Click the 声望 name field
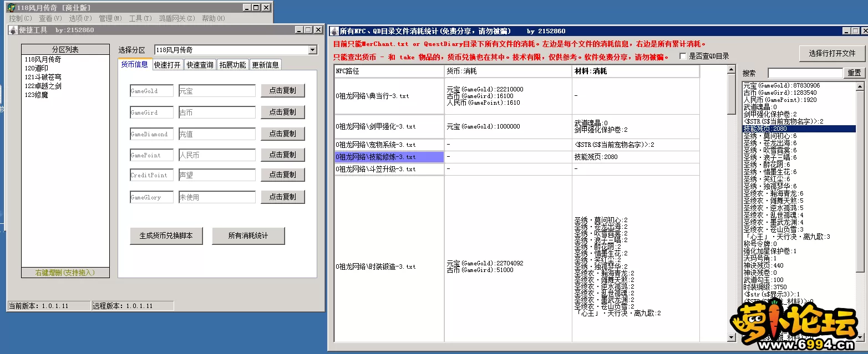Screen dimensions: 868x354 pyautogui.click(x=217, y=175)
